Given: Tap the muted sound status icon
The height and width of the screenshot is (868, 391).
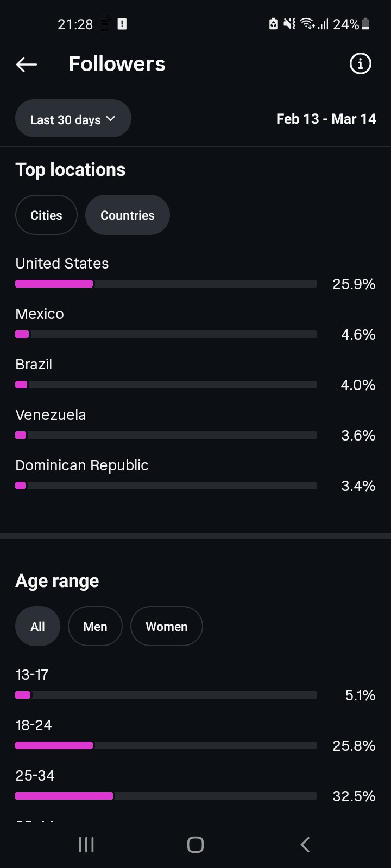Looking at the screenshot, I should pos(289,24).
